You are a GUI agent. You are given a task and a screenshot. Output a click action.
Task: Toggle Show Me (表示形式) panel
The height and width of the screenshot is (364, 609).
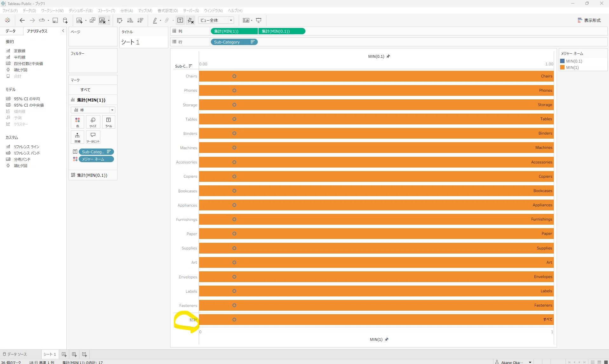point(589,20)
